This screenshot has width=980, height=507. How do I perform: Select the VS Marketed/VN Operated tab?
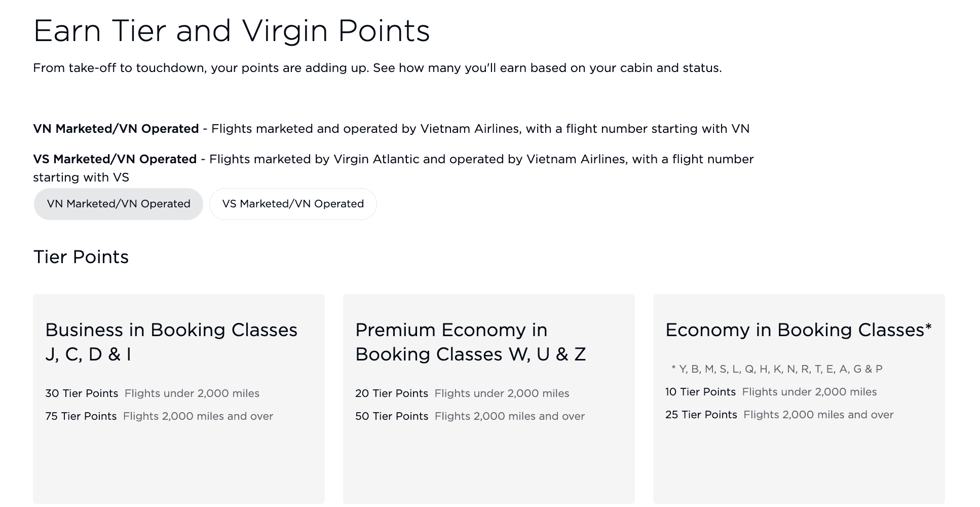pyautogui.click(x=293, y=204)
